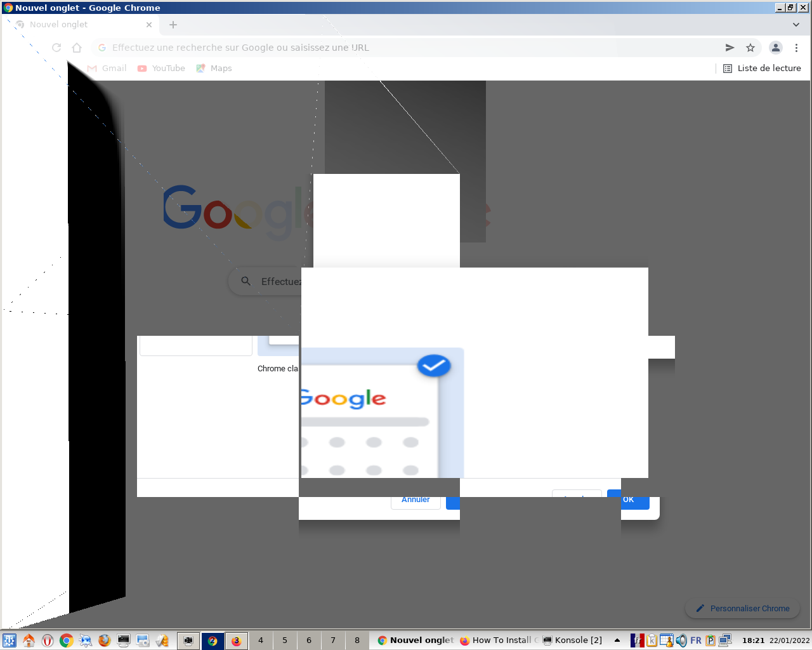This screenshot has width=812, height=650.
Task: Open the volume speaker tray icon
Action: tap(681, 640)
